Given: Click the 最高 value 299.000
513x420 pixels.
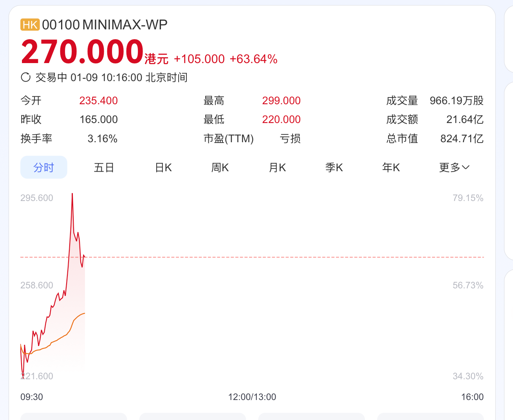Looking at the screenshot, I should pos(281,101).
